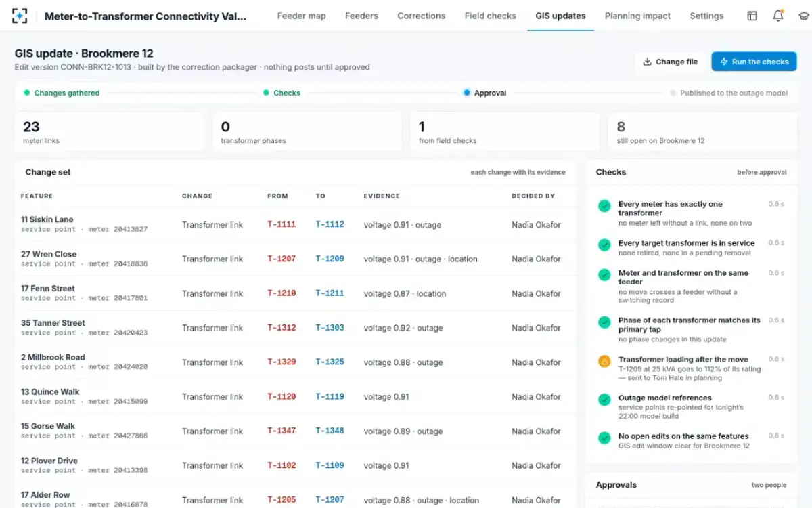The image size is (812, 508).
Task: Select the 13 Quince Walk row
Action: [x=295, y=397]
